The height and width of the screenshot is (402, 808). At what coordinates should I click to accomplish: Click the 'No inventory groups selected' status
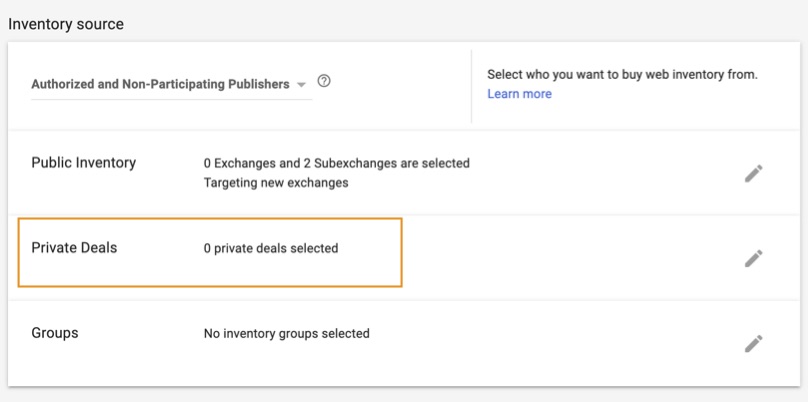286,333
